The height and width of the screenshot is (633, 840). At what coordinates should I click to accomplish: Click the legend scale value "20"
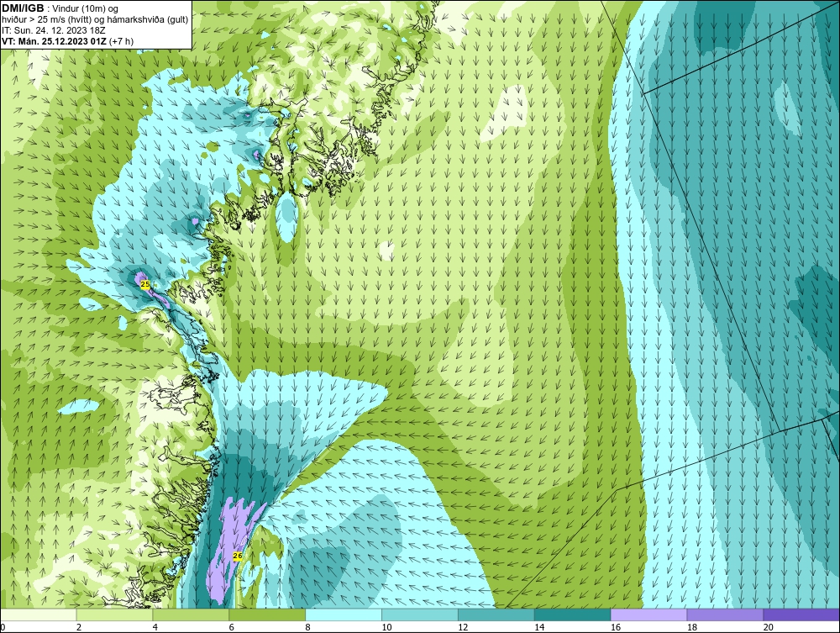[x=769, y=627]
